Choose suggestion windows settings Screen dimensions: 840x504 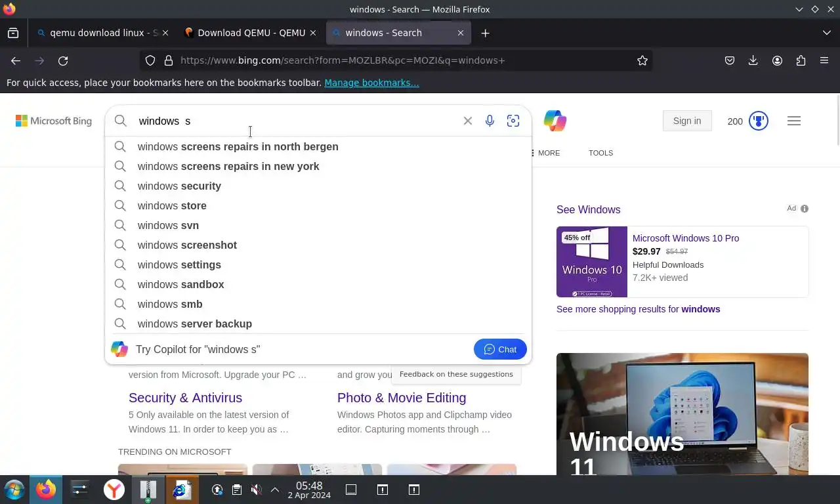(x=318, y=264)
